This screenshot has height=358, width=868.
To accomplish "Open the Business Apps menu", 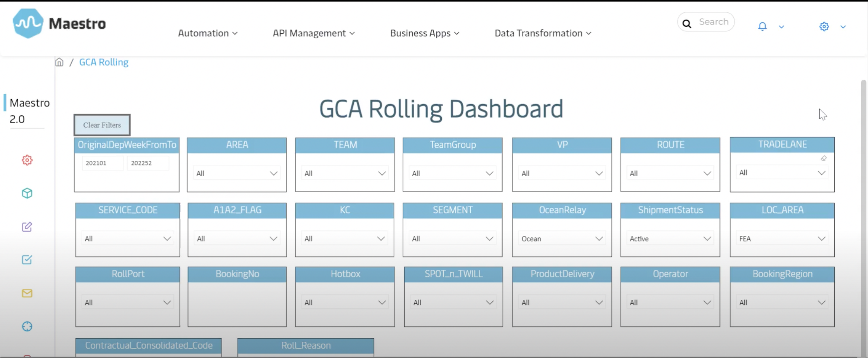I will (x=424, y=33).
